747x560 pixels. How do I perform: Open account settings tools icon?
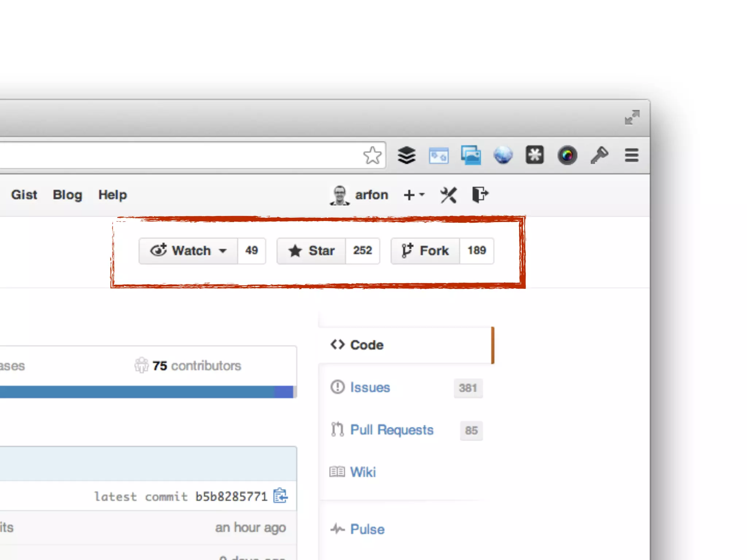pyautogui.click(x=448, y=195)
